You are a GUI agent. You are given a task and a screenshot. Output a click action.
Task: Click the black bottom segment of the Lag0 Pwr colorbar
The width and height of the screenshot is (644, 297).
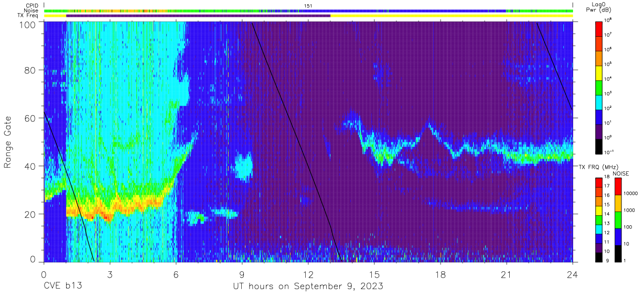click(599, 147)
